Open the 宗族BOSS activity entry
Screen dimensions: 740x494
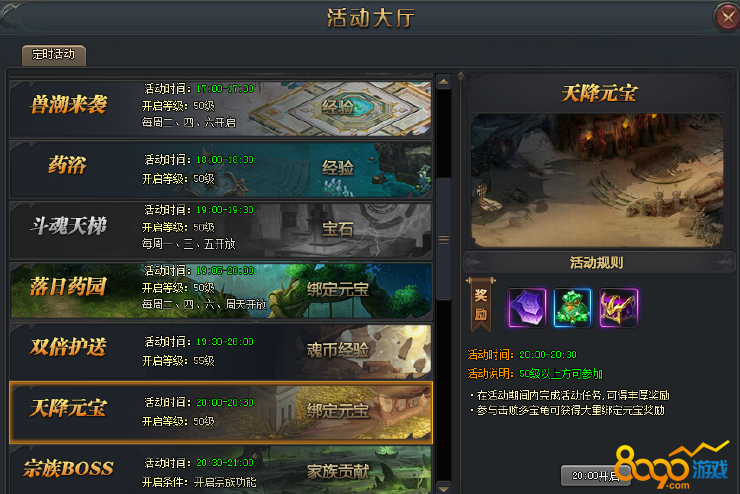[x=220, y=470]
